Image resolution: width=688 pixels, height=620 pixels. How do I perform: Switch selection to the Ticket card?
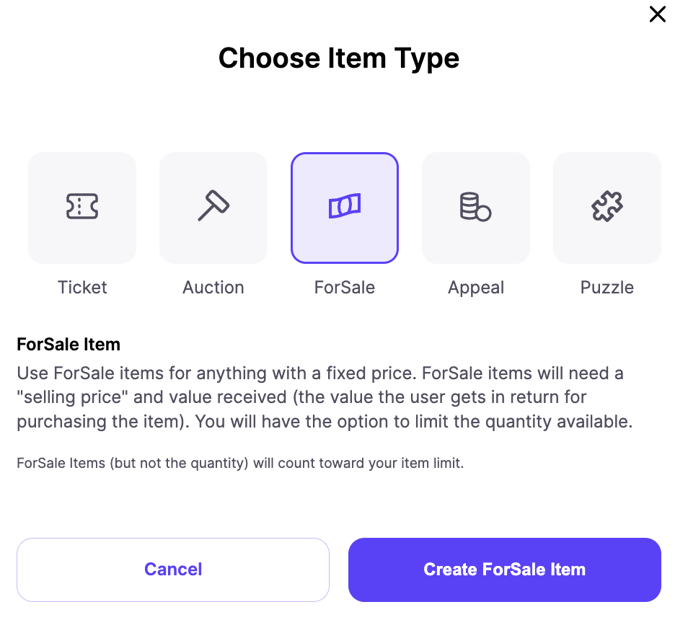82,208
